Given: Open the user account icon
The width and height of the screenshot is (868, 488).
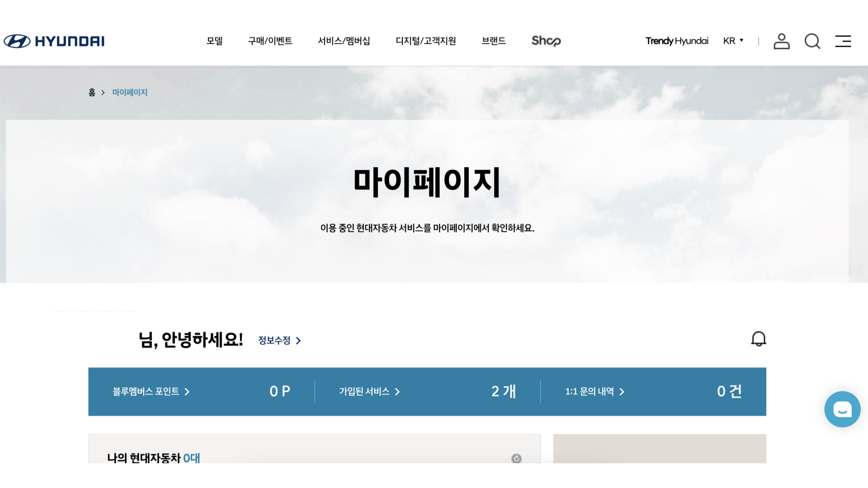Looking at the screenshot, I should [x=781, y=41].
